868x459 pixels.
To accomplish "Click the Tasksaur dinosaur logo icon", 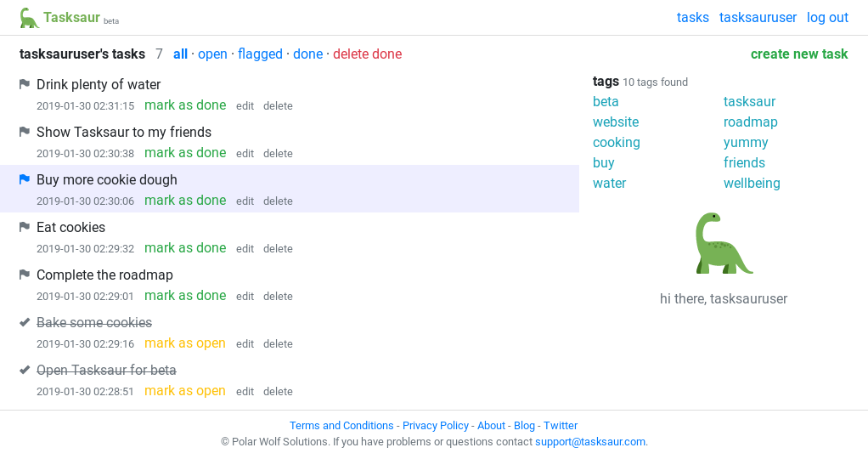I will 29,18.
